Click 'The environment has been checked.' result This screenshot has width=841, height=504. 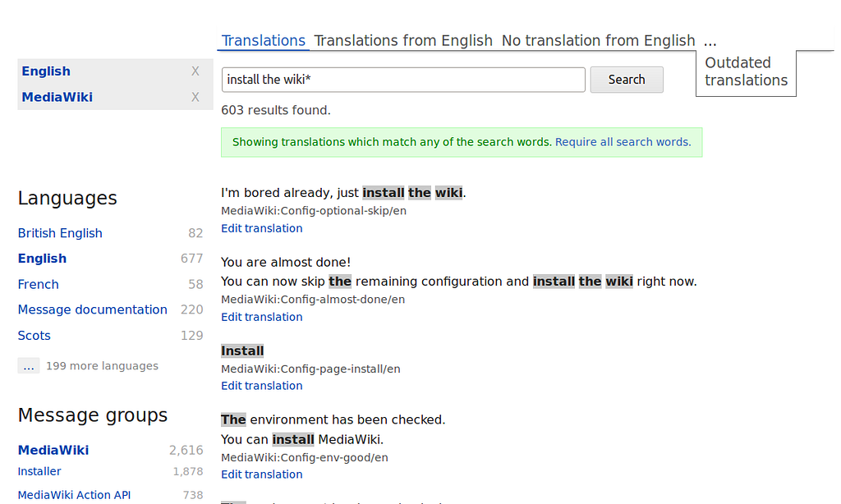(x=333, y=419)
